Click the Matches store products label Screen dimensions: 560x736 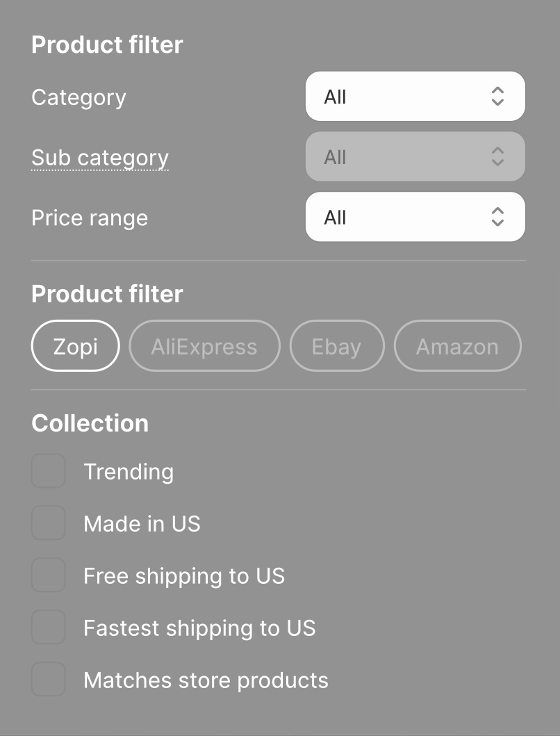[206, 680]
